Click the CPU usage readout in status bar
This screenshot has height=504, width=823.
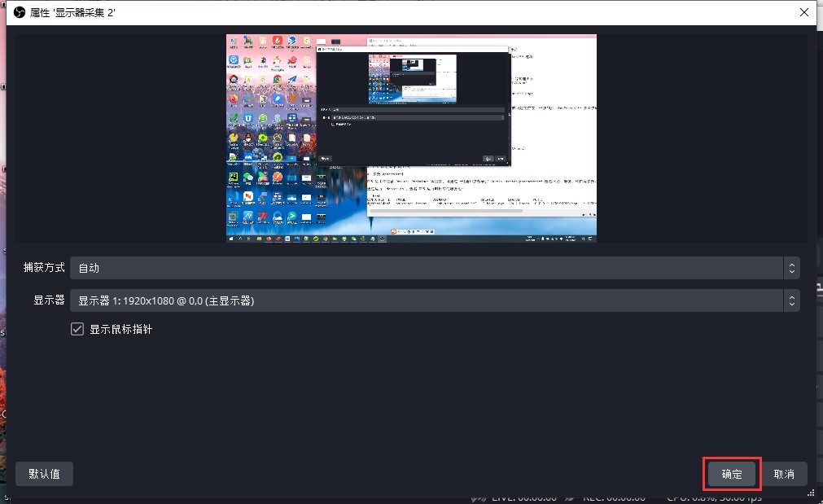pyautogui.click(x=716, y=497)
